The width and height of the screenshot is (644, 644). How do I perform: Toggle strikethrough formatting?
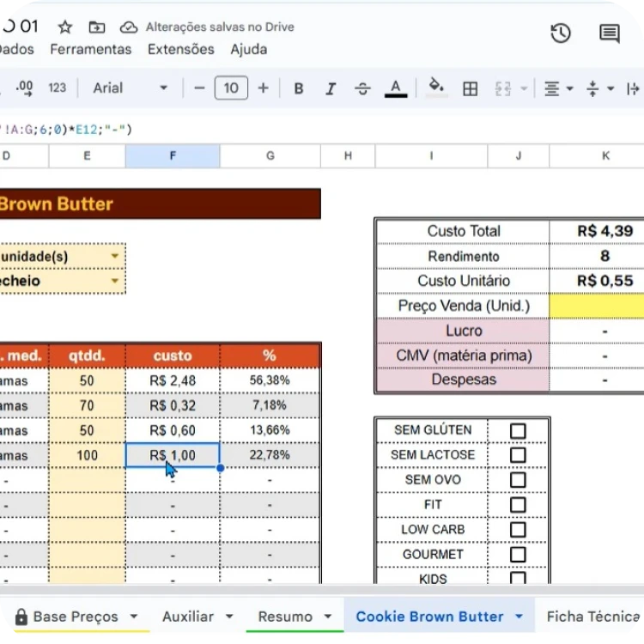pos(362,88)
